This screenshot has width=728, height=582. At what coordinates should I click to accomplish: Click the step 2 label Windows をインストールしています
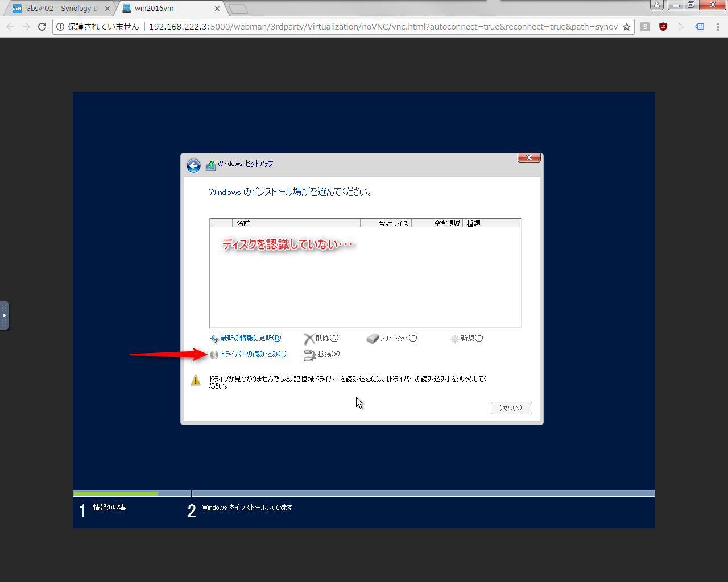[x=247, y=508]
